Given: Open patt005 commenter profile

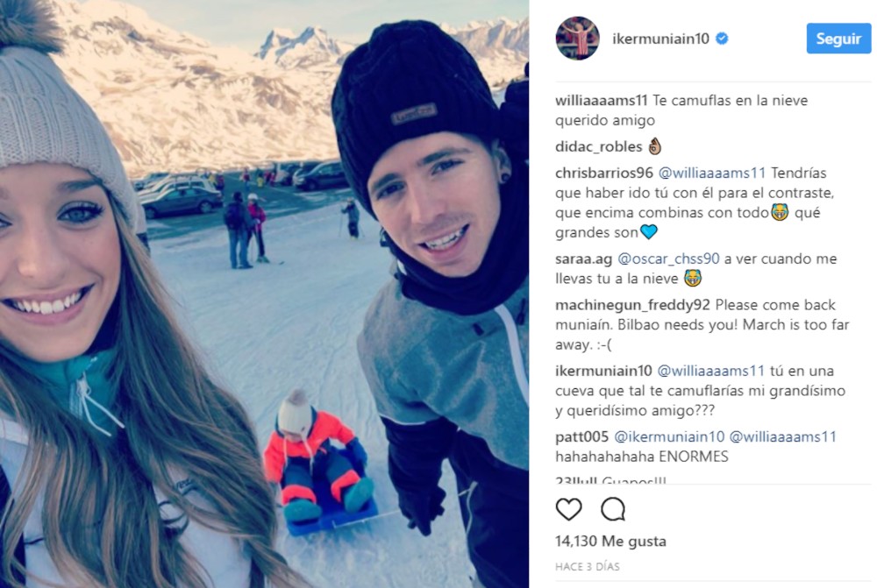Looking at the screenshot, I should [581, 437].
